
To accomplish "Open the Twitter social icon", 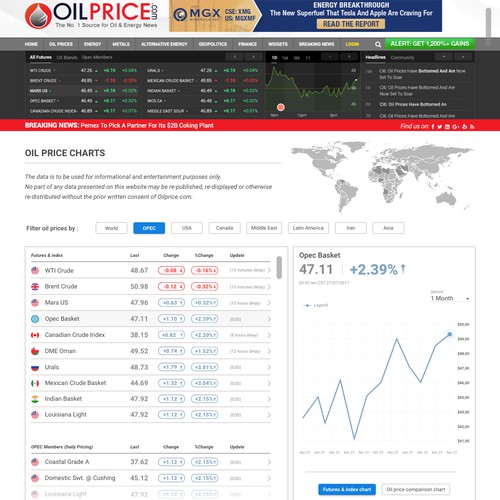I will [x=440, y=127].
